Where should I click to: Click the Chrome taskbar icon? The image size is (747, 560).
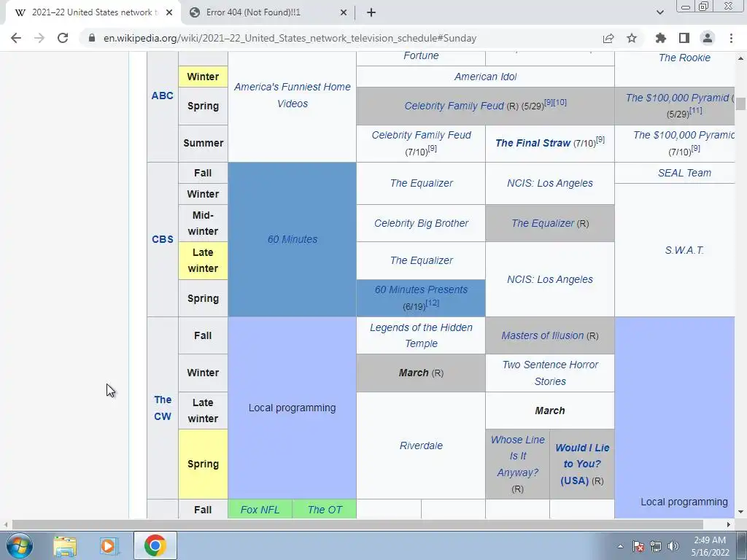(x=155, y=545)
